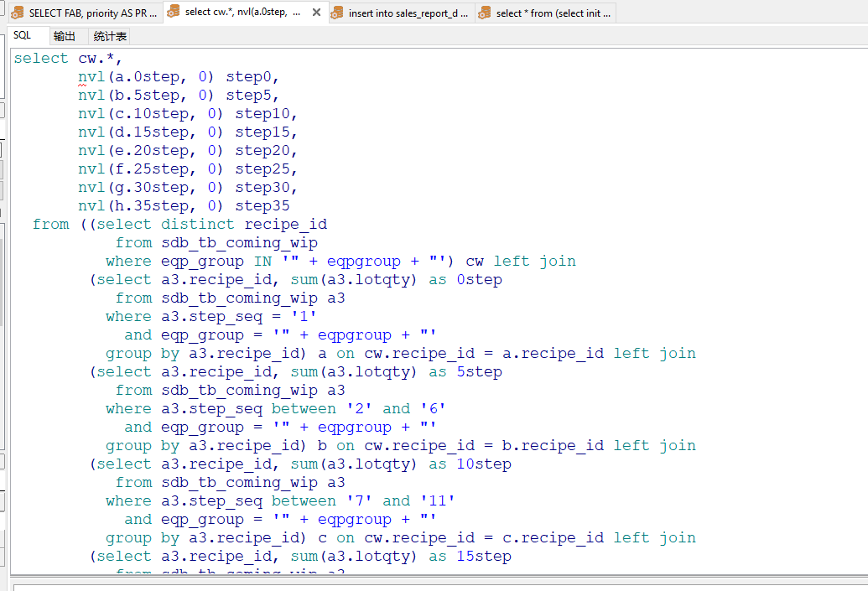This screenshot has height=591, width=868.
Task: Click "where a3.step_seq = '1'" line
Action: (x=211, y=317)
